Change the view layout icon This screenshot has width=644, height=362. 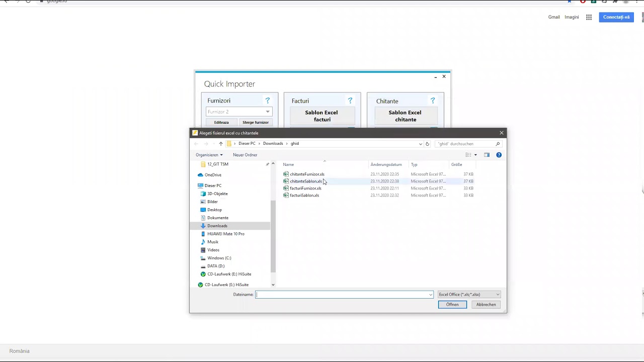coord(468,155)
